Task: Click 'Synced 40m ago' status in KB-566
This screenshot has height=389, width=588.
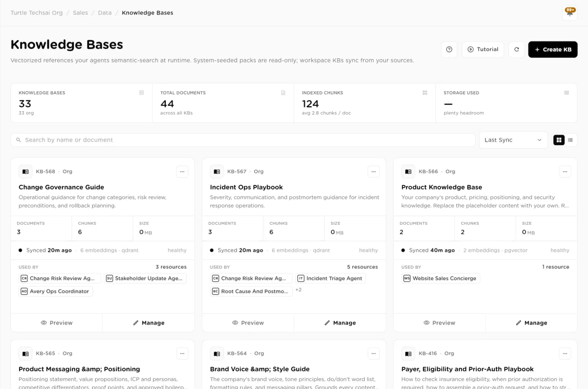Action: [432, 250]
